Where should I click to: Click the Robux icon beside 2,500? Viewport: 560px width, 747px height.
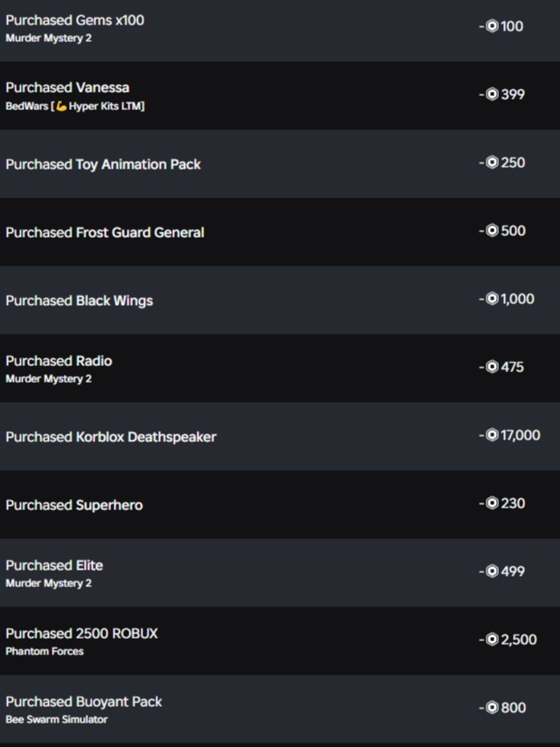(492, 640)
